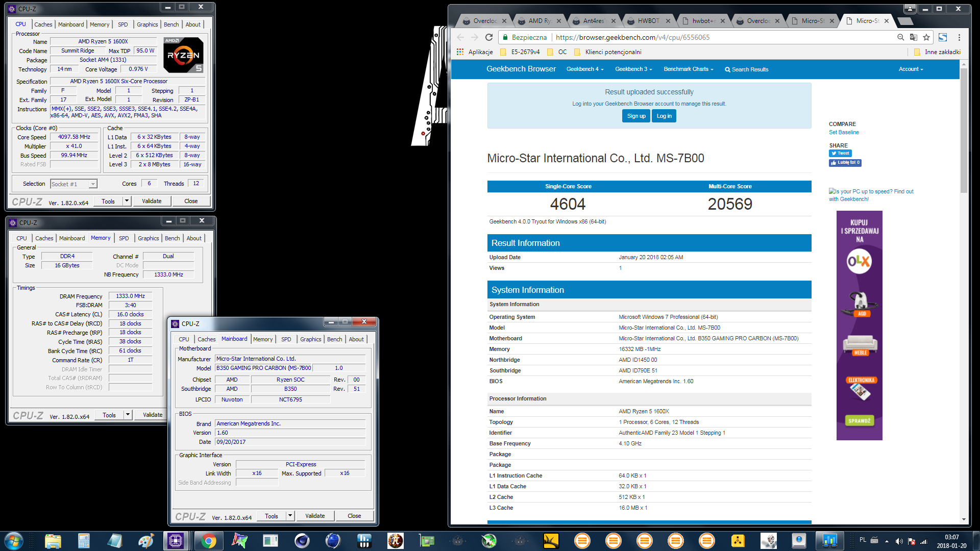The height and width of the screenshot is (551, 980).
Task: Click the Set Baseline link
Action: (844, 132)
